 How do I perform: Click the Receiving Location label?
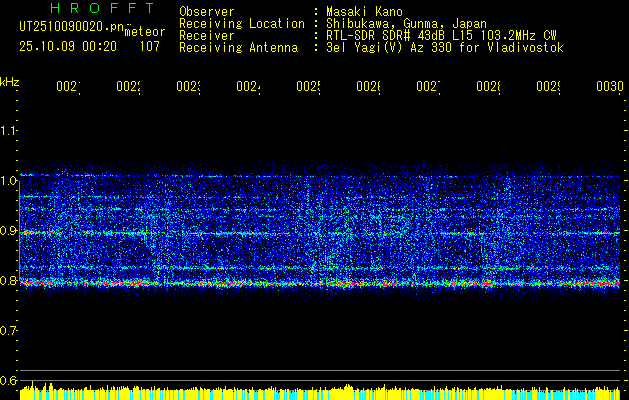242,23
